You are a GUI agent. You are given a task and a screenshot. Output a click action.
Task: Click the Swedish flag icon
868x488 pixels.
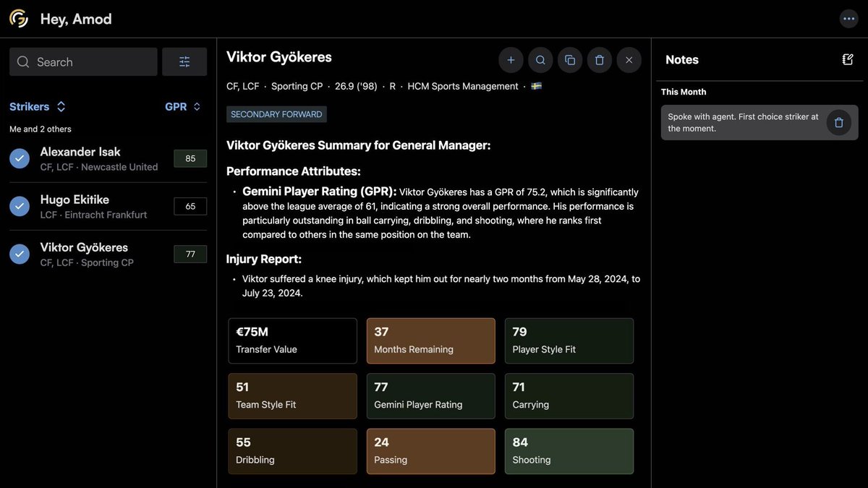tap(537, 86)
